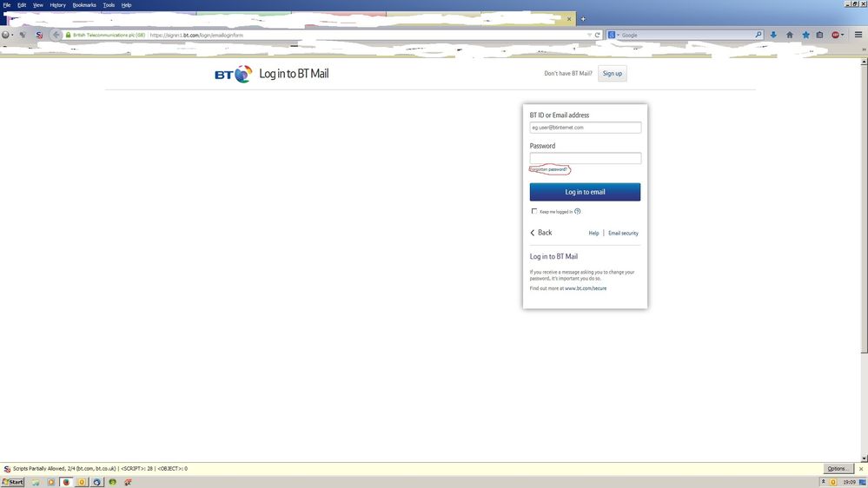Visit the www.bt.com/secure link
The image size is (868, 488).
coord(586,288)
